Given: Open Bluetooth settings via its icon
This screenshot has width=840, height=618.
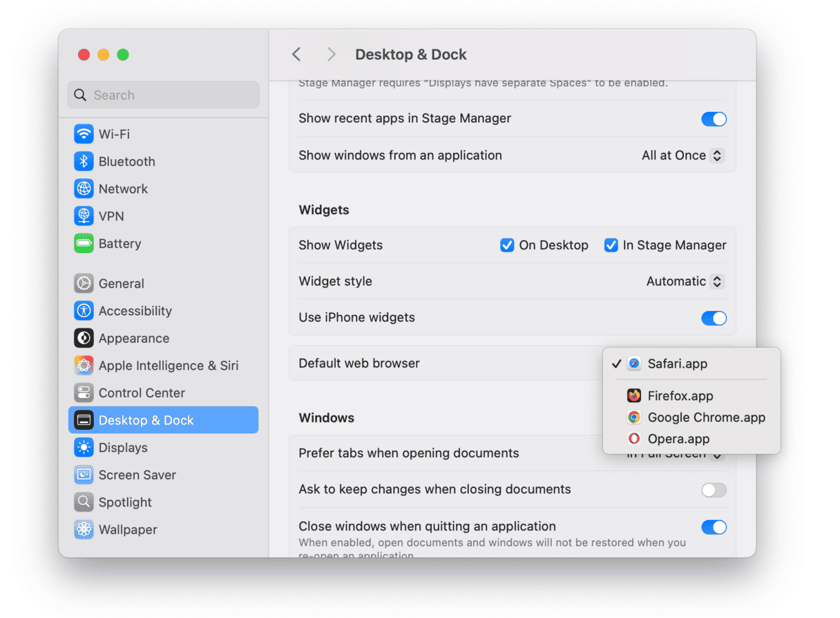Looking at the screenshot, I should click(x=83, y=161).
